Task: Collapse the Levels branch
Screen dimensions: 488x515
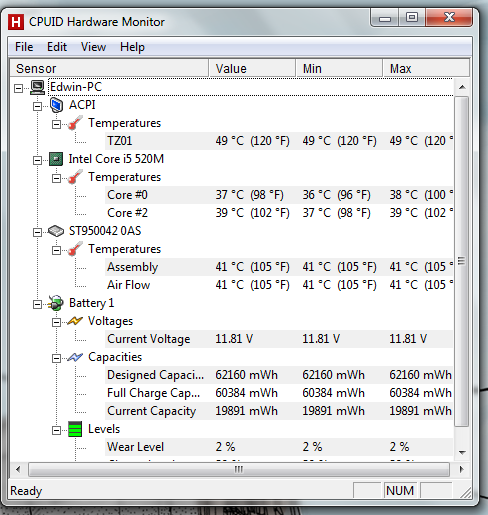Action: tap(56, 430)
